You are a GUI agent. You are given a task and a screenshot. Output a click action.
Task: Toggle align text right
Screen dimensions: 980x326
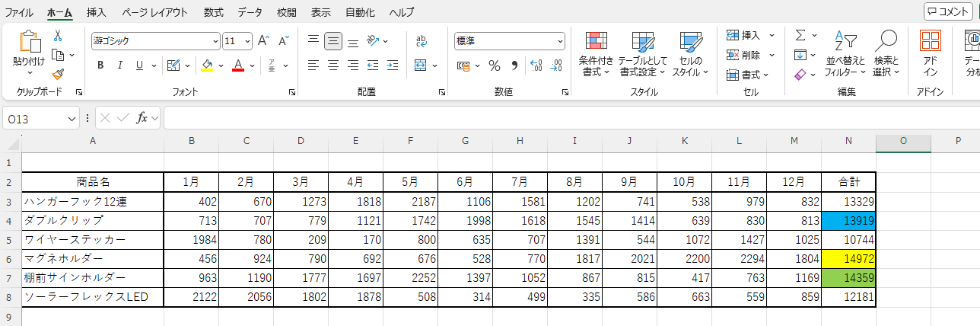coord(353,66)
